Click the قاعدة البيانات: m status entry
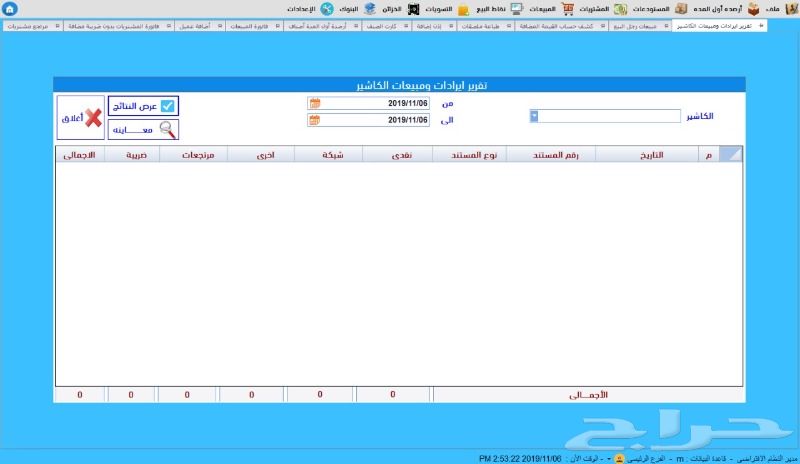The height and width of the screenshot is (464, 800). click(x=701, y=458)
